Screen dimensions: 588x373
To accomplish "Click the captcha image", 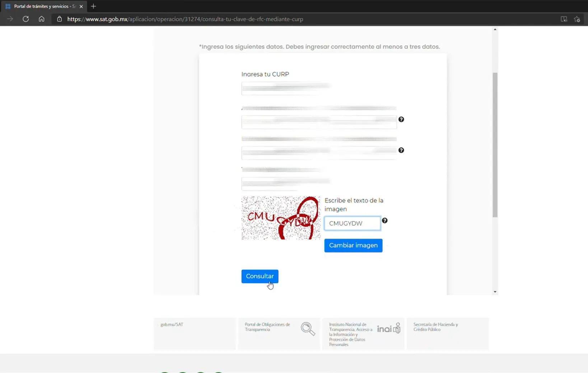I will click(281, 218).
